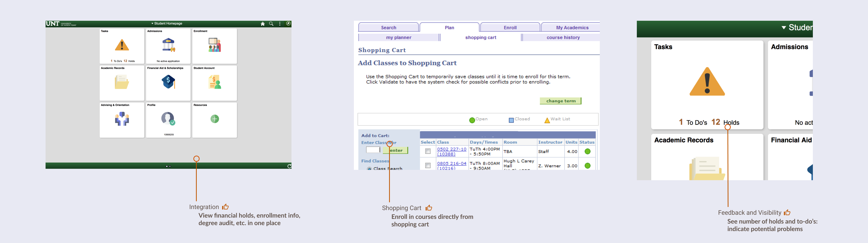Open the search magnifier in UNT header
Screen dimensions: 868x243
coord(271,24)
